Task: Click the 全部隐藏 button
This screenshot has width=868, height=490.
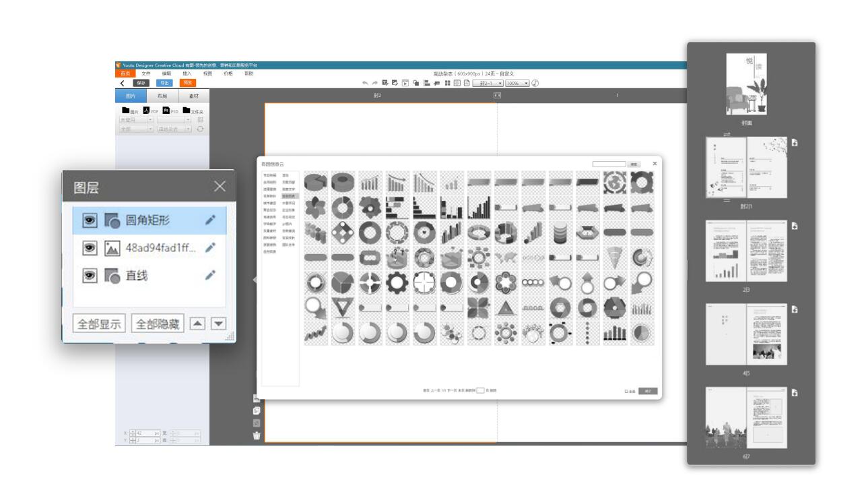Action: [x=156, y=324]
